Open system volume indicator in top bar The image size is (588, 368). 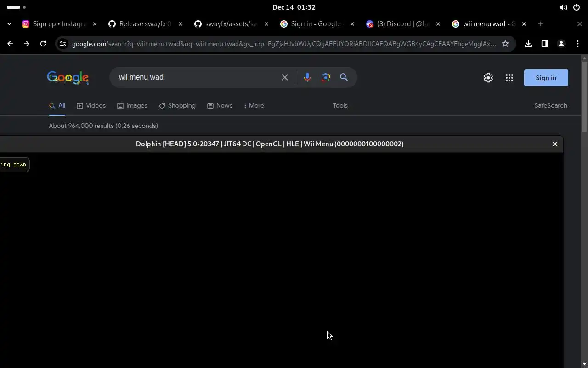coord(563,7)
